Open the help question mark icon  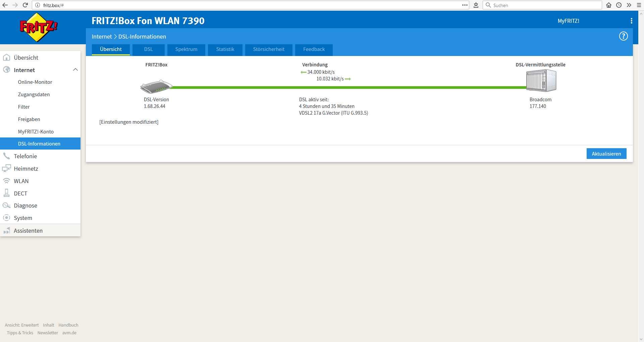click(x=623, y=36)
